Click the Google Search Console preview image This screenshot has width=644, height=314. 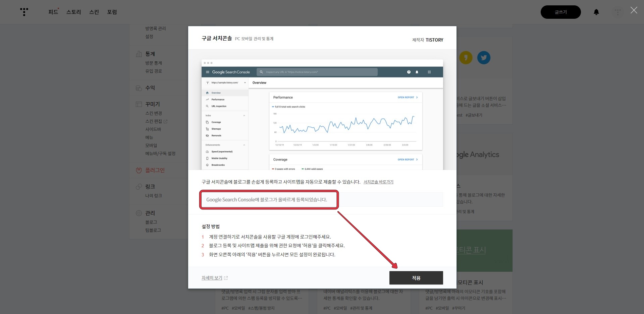coord(322,115)
